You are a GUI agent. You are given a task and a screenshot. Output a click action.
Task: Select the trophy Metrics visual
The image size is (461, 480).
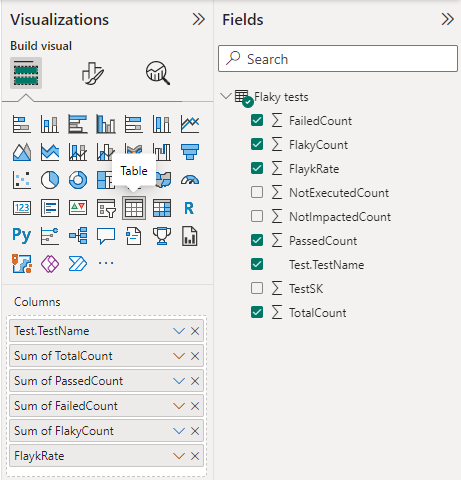click(162, 236)
